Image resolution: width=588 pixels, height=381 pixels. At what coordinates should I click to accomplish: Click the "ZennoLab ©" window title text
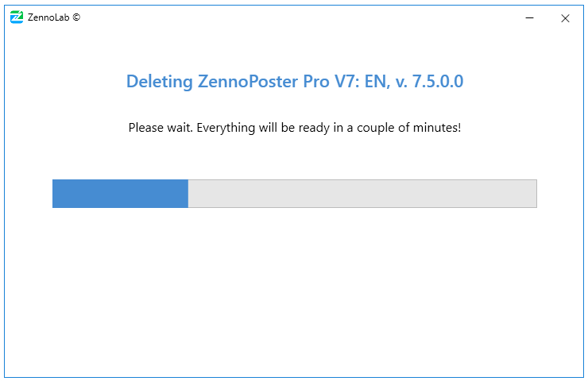54,17
